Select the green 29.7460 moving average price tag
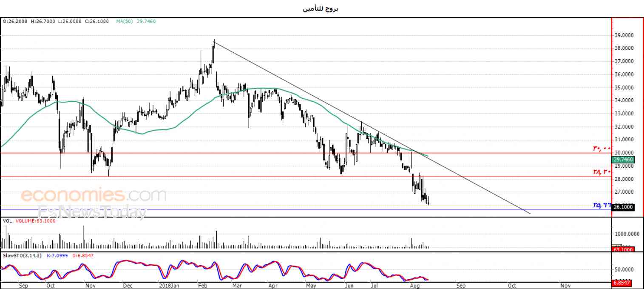 (624, 160)
